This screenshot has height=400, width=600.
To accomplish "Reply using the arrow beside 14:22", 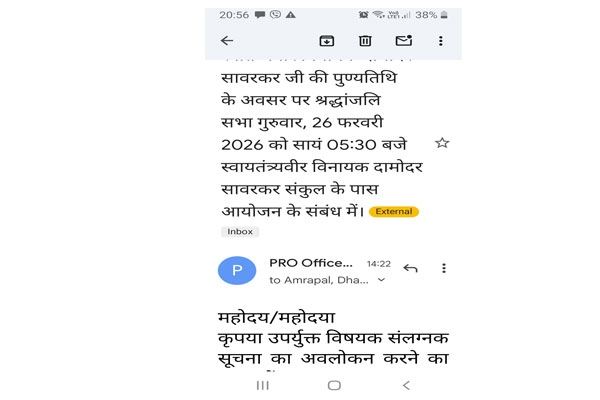I will [x=410, y=268].
